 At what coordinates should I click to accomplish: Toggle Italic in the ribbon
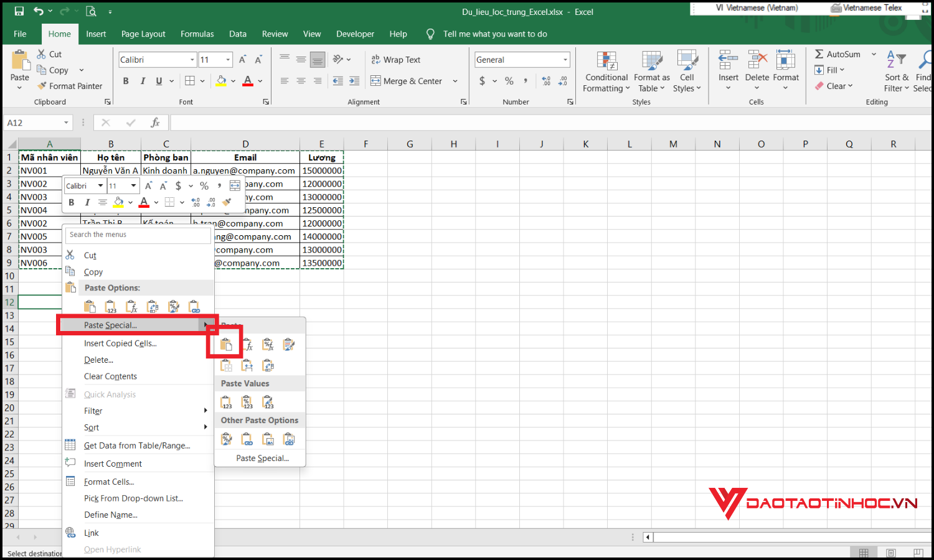tap(143, 81)
